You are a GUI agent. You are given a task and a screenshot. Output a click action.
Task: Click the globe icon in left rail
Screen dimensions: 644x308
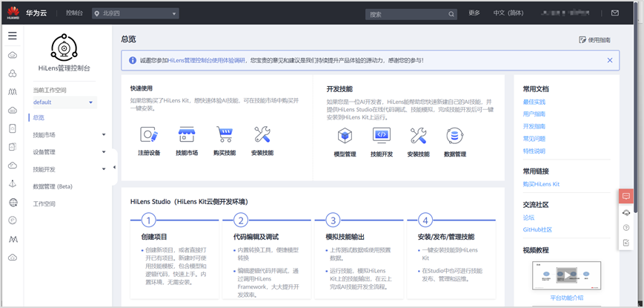pyautogui.click(x=13, y=203)
